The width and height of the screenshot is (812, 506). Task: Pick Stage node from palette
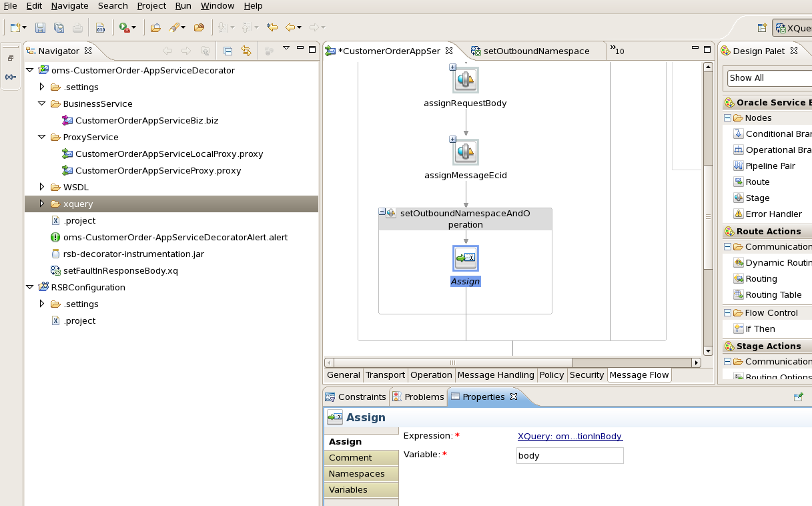coord(751,198)
